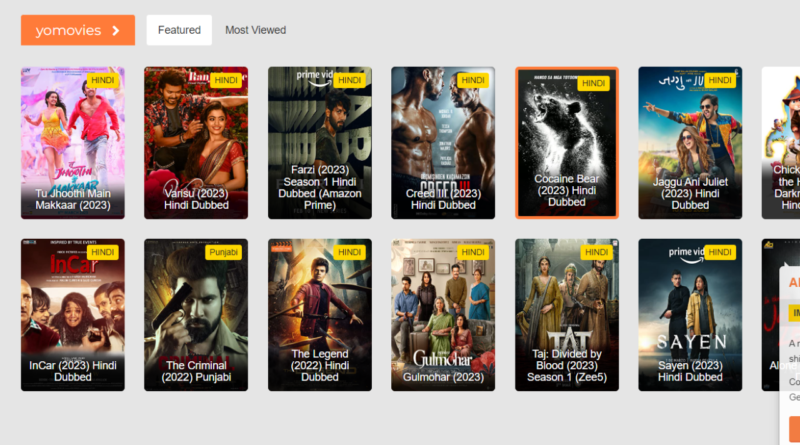
Task: Click the HINDI badge on Varisu
Action: 226,80
